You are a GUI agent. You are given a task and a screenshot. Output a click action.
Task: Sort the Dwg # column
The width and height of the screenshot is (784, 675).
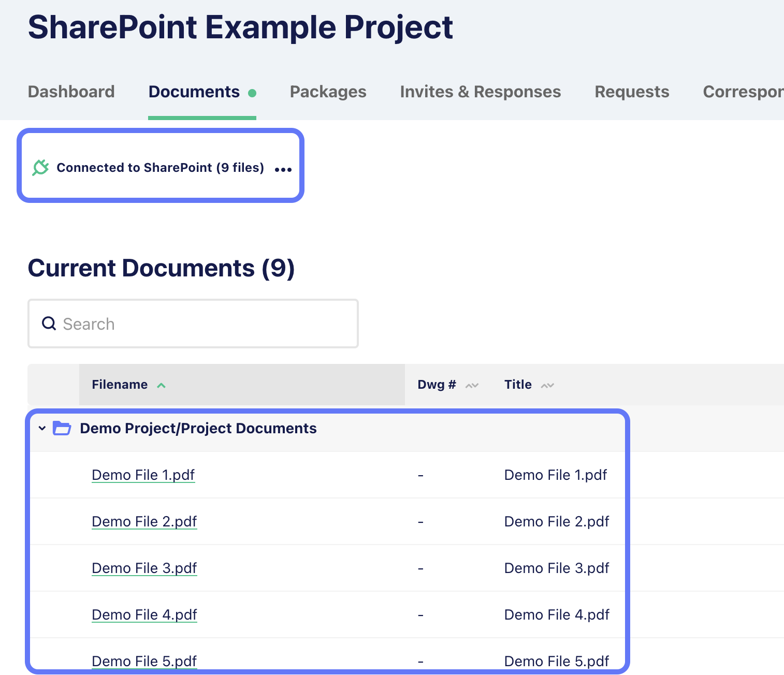click(x=472, y=385)
